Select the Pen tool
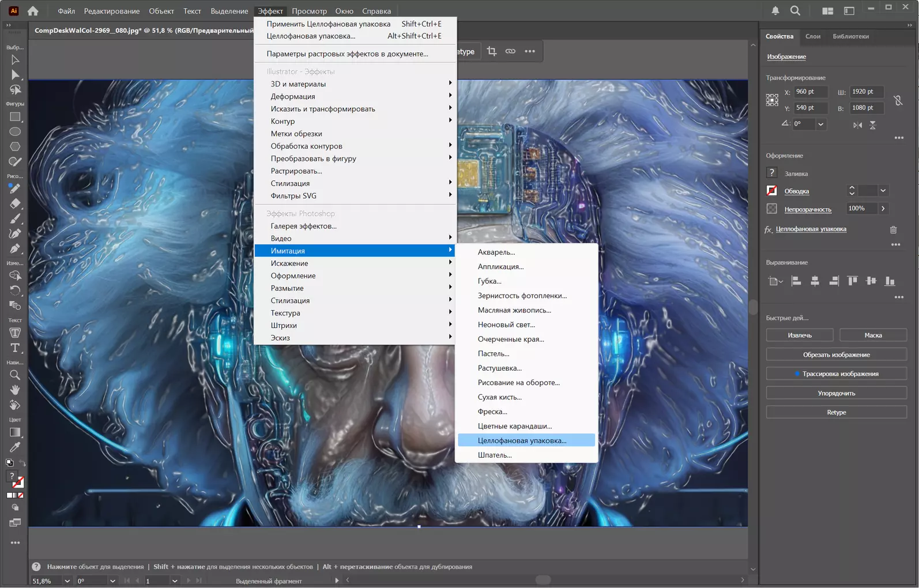This screenshot has height=588, width=919. pyautogui.click(x=15, y=248)
